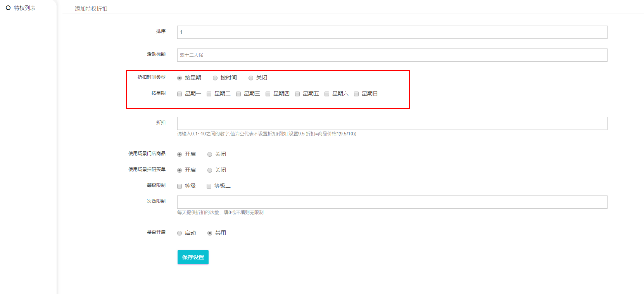The image size is (644, 294).
Task: Select the 按星期 radio option
Action: [x=180, y=78]
